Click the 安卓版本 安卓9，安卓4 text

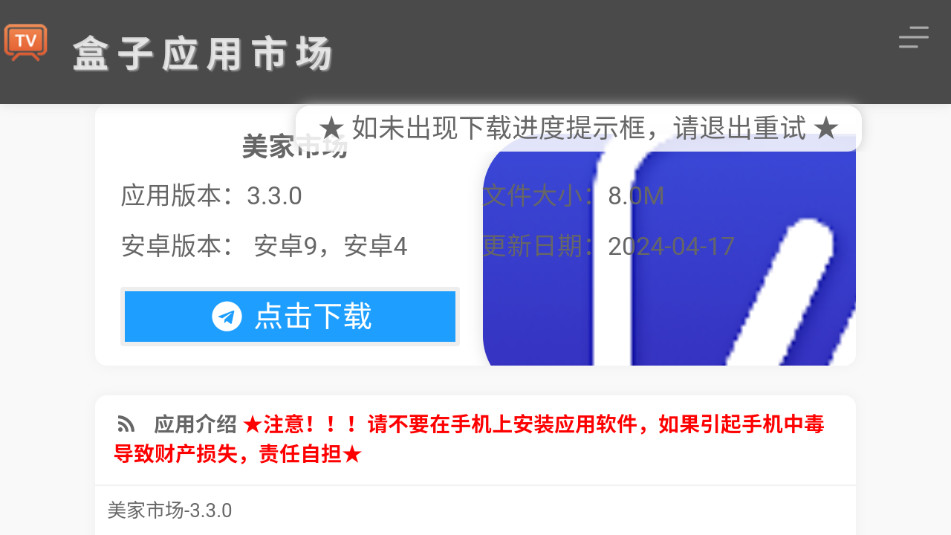tap(264, 246)
